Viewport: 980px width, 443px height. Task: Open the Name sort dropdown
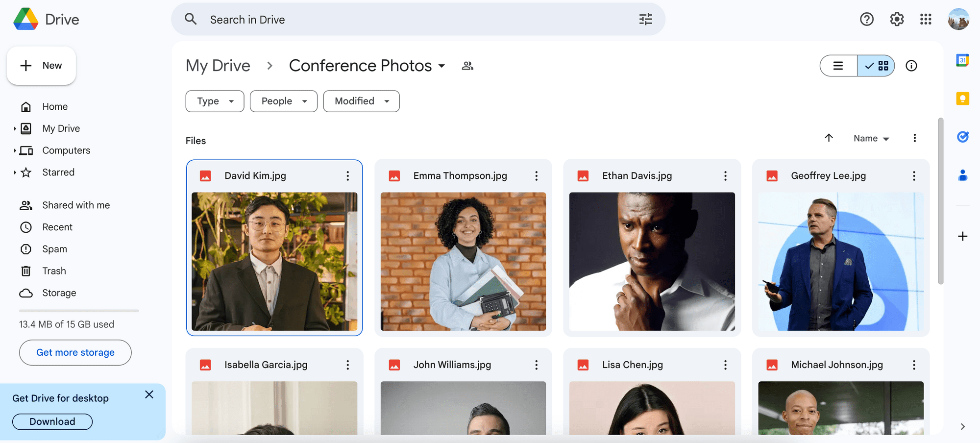tap(871, 138)
